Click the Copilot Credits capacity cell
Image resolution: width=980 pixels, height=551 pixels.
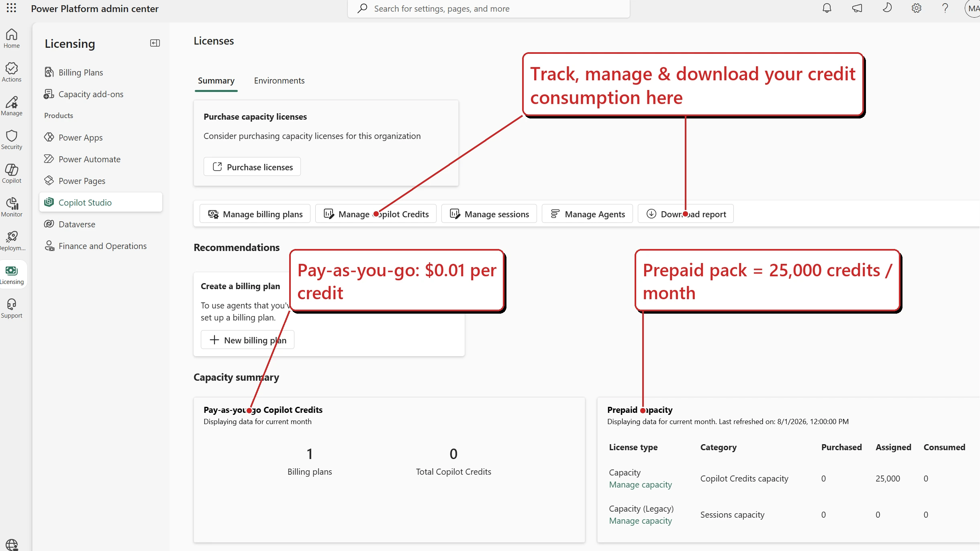744,478
